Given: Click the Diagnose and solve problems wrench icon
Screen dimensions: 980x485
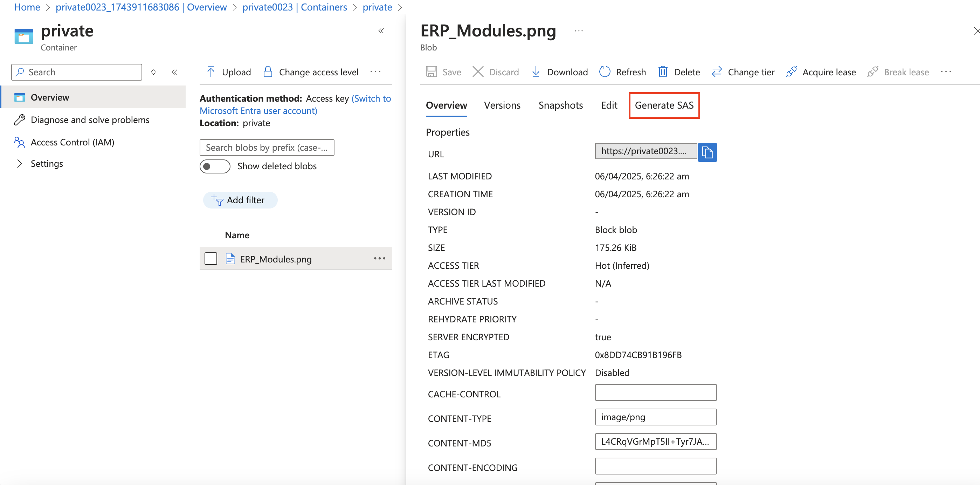Looking at the screenshot, I should 19,120.
